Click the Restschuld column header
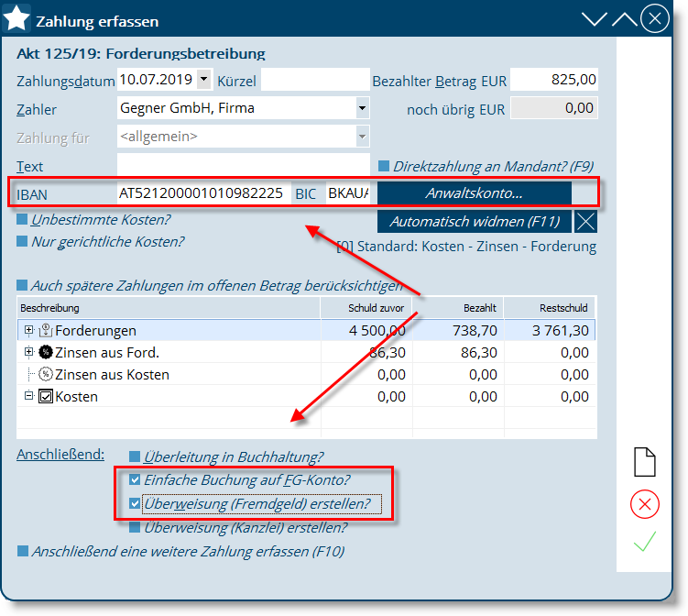Viewport: 688px width, 616px height. [x=550, y=308]
